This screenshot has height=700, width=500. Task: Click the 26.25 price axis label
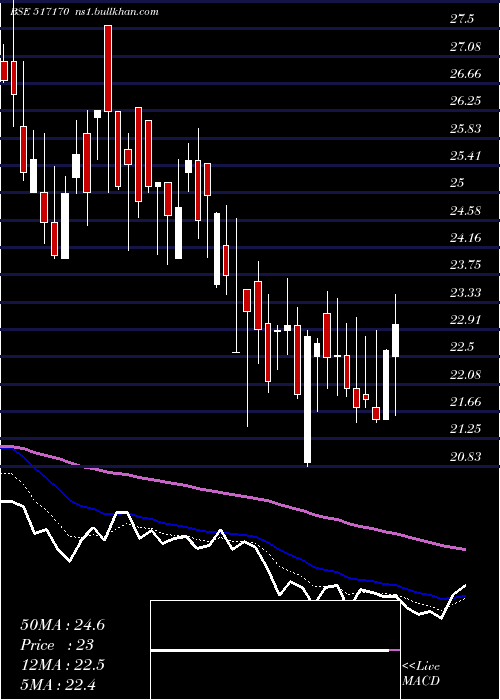click(465, 101)
